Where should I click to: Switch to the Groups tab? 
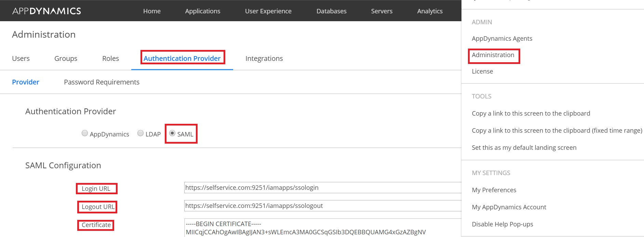click(66, 58)
